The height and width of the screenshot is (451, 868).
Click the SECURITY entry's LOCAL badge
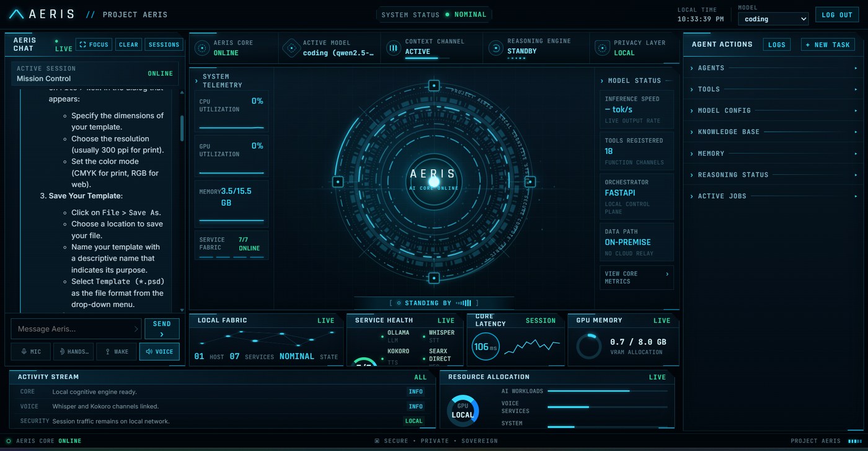coord(414,421)
